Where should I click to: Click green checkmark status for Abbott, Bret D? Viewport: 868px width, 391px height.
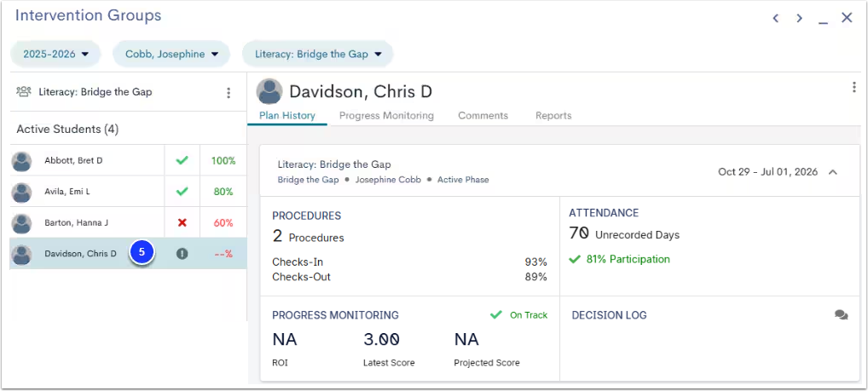(x=182, y=161)
